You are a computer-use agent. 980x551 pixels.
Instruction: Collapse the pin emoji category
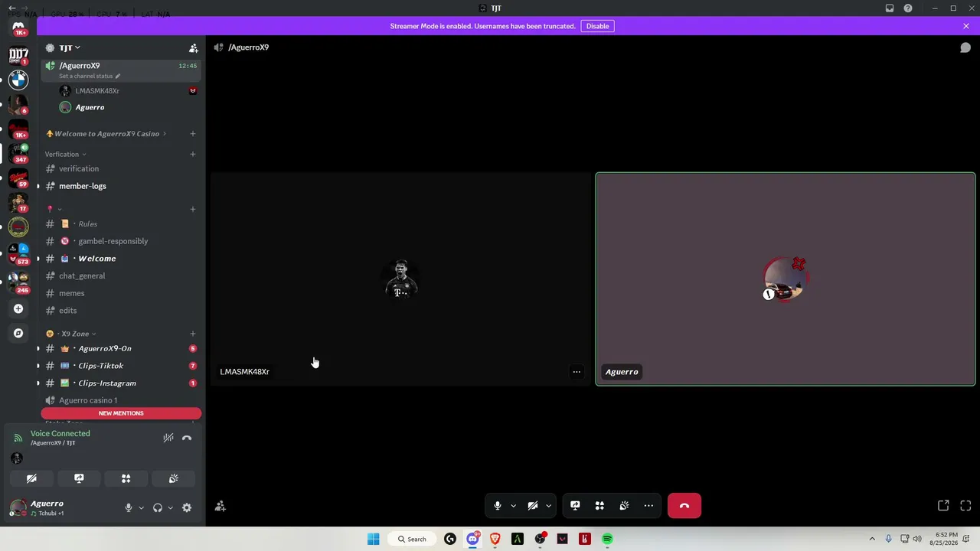[54, 209]
